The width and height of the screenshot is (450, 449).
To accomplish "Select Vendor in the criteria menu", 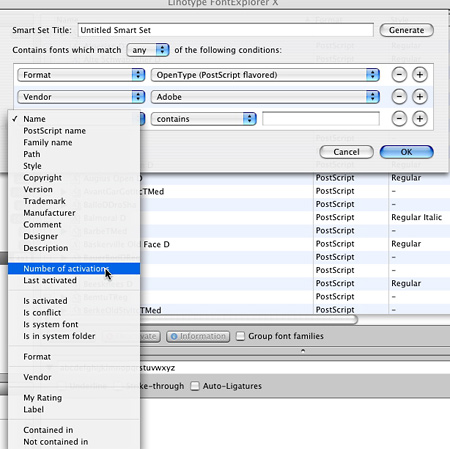I will [x=74, y=377].
